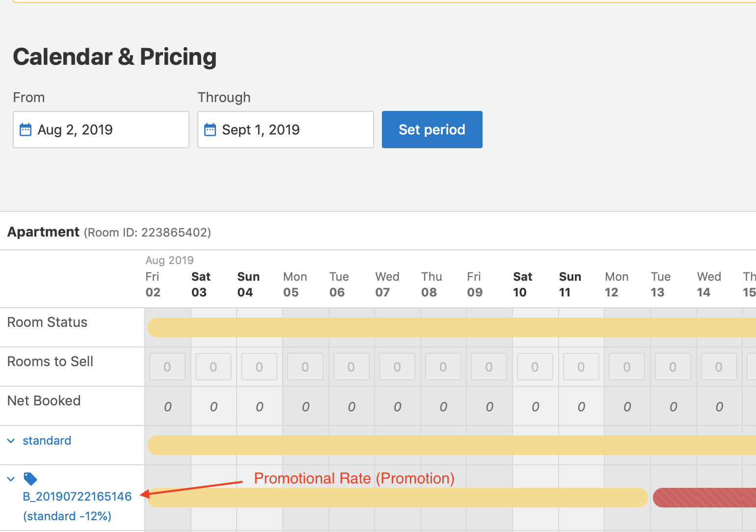Viewport: 756px width, 532px height.
Task: Select Rooms to Sell box for Wed 07
Action: [x=397, y=367]
